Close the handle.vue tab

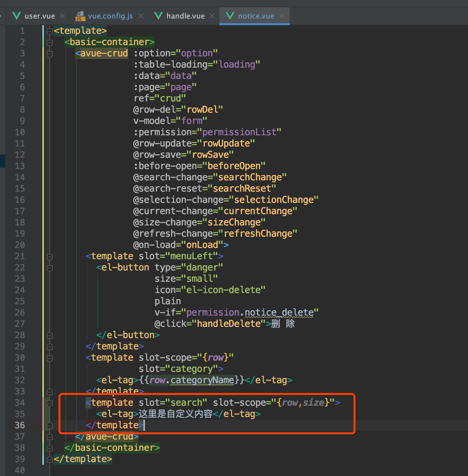click(x=212, y=16)
